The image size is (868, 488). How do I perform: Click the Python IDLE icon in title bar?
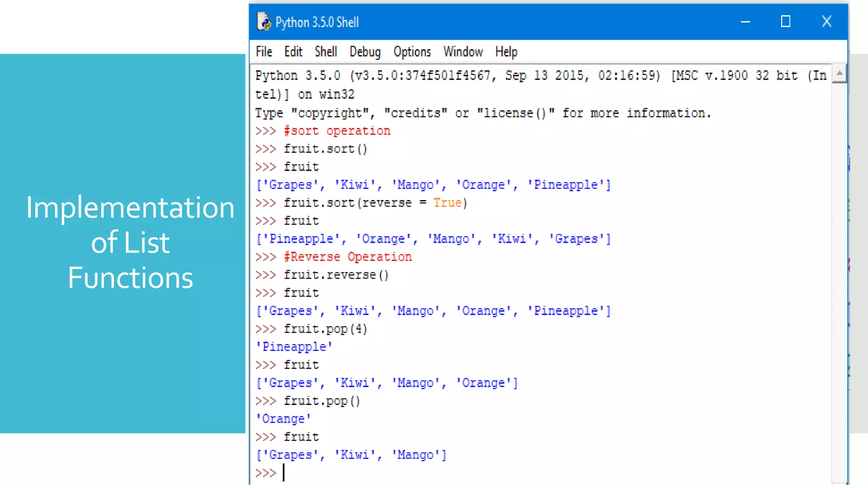(264, 22)
